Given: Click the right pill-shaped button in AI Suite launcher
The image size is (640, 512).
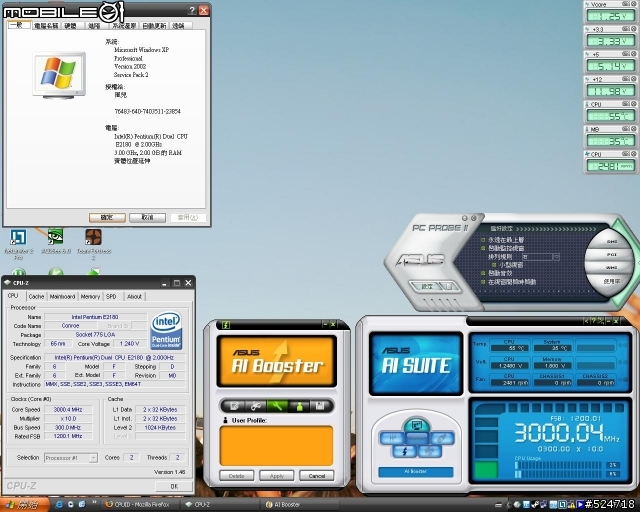Looking at the screenshot, I should 442,439.
